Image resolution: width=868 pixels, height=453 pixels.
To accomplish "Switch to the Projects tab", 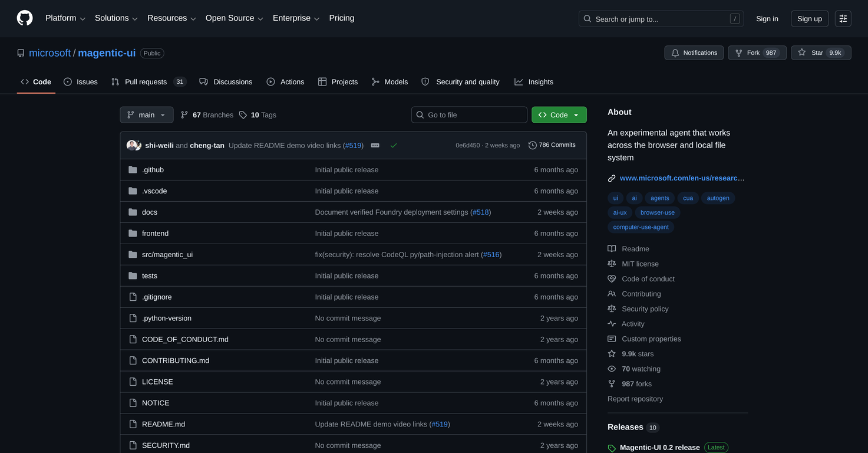I will [x=338, y=82].
